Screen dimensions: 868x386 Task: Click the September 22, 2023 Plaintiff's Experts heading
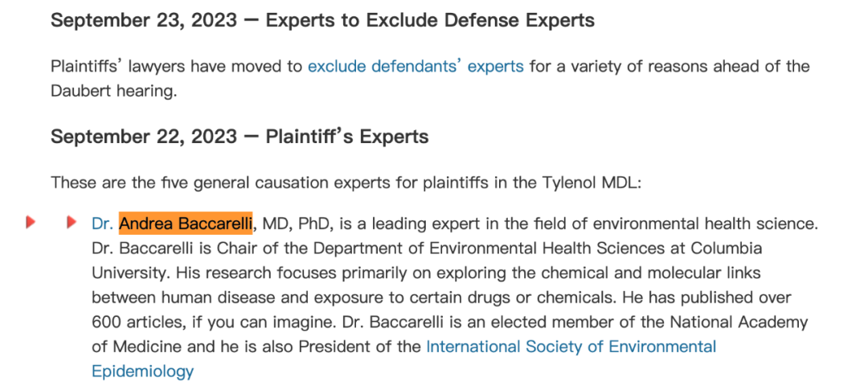(240, 136)
